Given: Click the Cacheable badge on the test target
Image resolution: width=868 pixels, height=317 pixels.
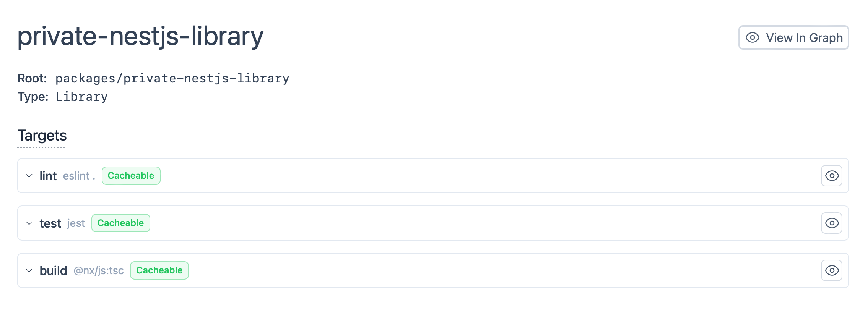Looking at the screenshot, I should pyautogui.click(x=120, y=223).
